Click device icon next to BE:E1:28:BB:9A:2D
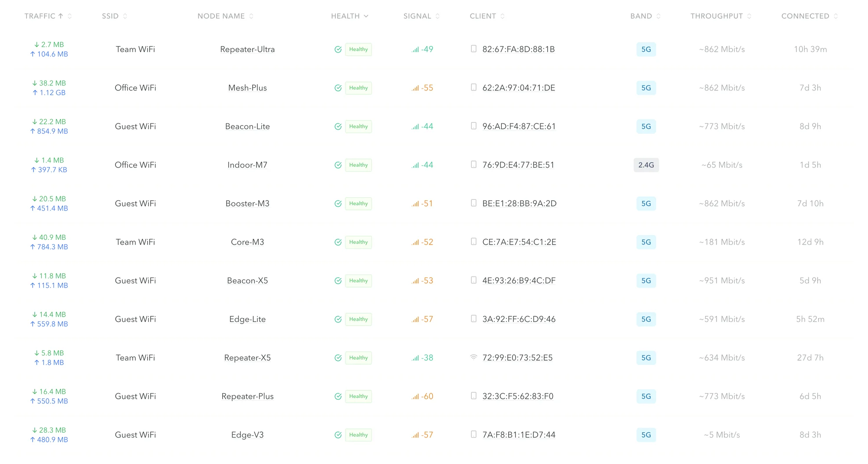The height and width of the screenshot is (464, 868). click(473, 203)
